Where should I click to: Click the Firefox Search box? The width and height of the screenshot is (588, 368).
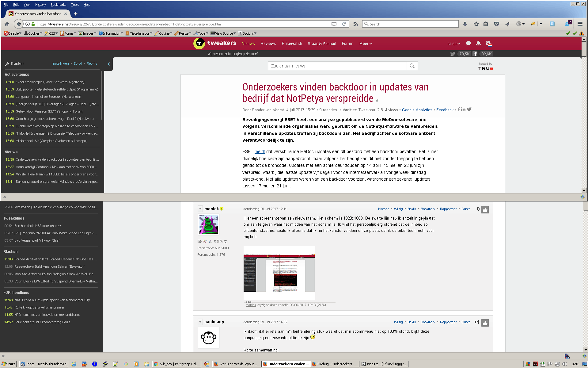coord(410,24)
